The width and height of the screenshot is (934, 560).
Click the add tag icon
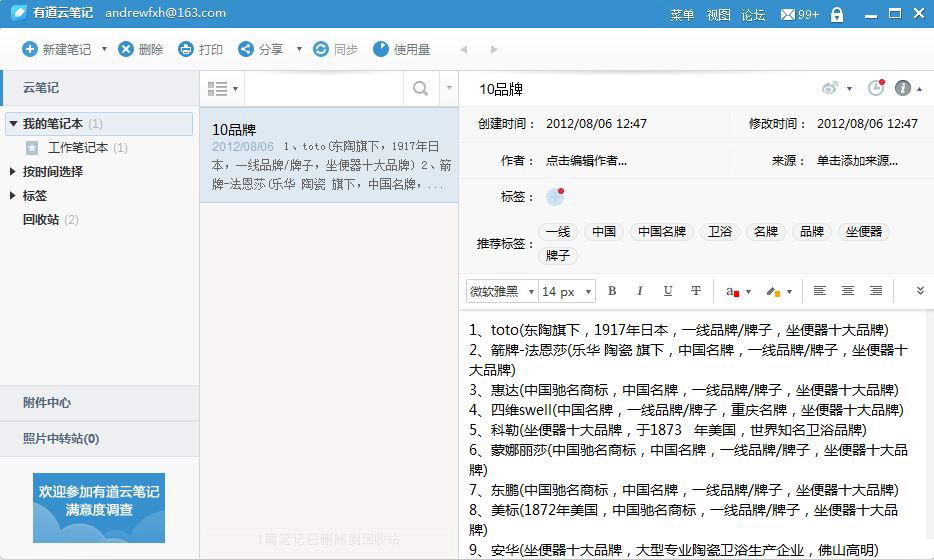point(555,196)
